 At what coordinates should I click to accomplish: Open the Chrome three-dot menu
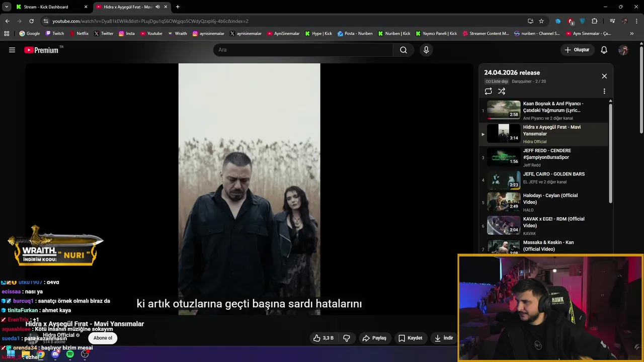point(636,21)
